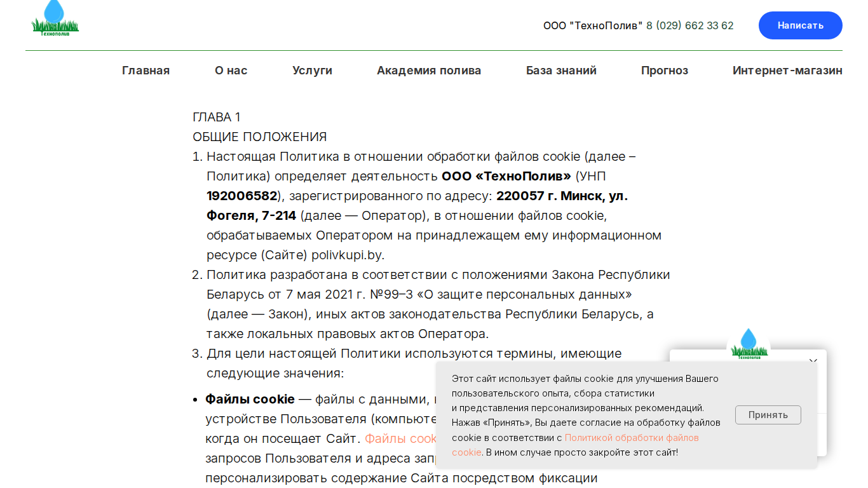The width and height of the screenshot is (868, 488).
Task: Click the bold term Файлы cookie
Action: pyautogui.click(x=250, y=399)
